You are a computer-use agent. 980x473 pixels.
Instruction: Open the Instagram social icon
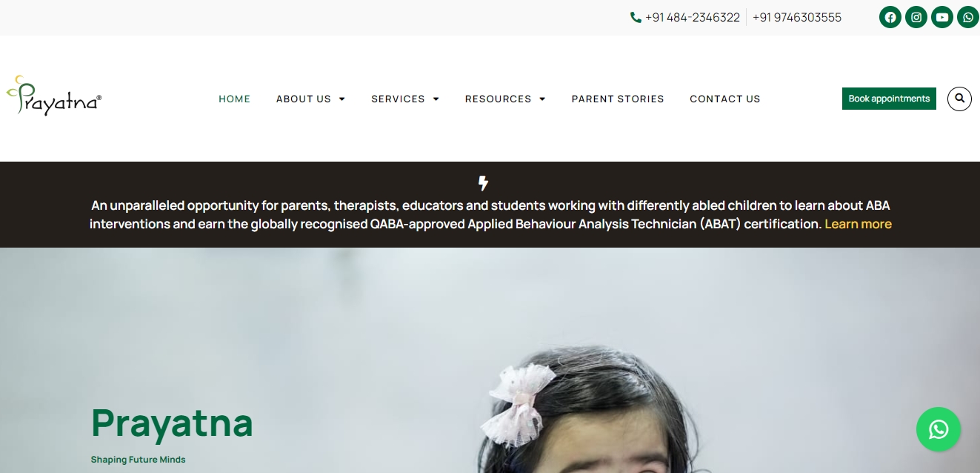pyautogui.click(x=916, y=17)
